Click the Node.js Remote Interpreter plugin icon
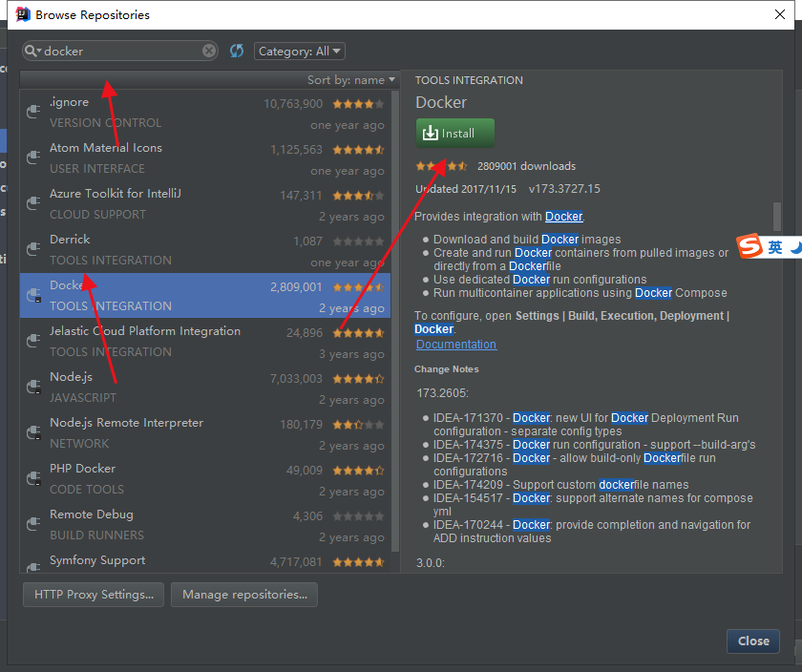This screenshot has width=802, height=672. click(33, 431)
